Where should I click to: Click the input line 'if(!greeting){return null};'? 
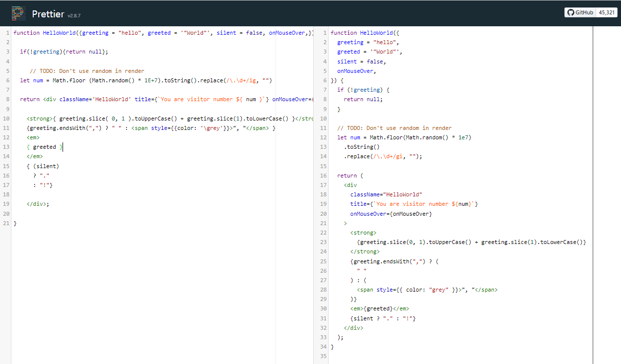click(x=64, y=52)
